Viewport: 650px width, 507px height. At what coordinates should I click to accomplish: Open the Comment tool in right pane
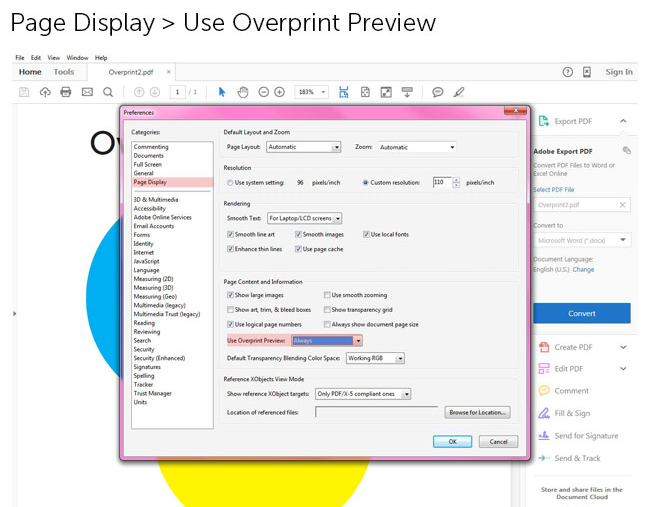571,391
